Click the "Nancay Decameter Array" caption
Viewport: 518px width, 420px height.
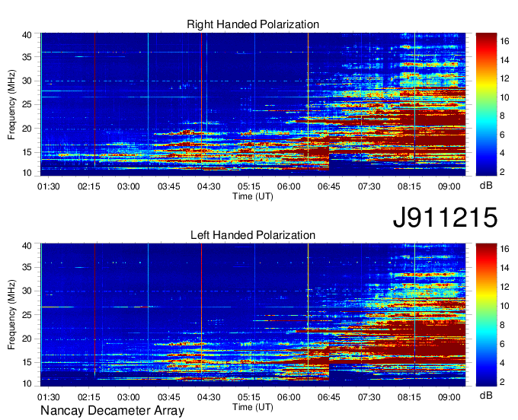coord(112,410)
